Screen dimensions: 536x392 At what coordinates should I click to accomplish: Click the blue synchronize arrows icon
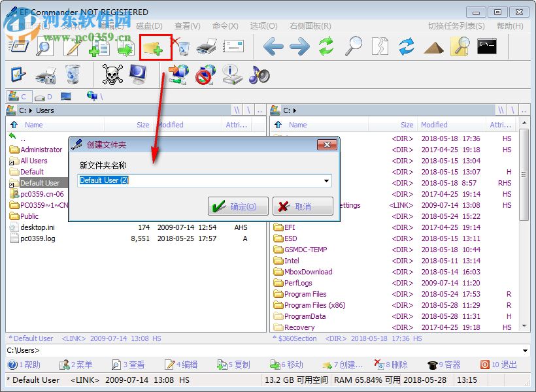pyautogui.click(x=407, y=46)
